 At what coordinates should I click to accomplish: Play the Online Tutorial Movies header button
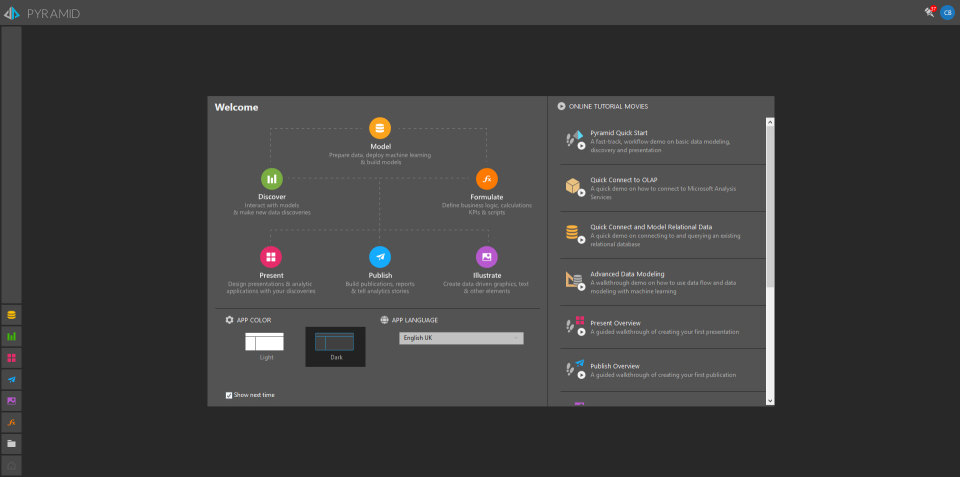click(562, 106)
